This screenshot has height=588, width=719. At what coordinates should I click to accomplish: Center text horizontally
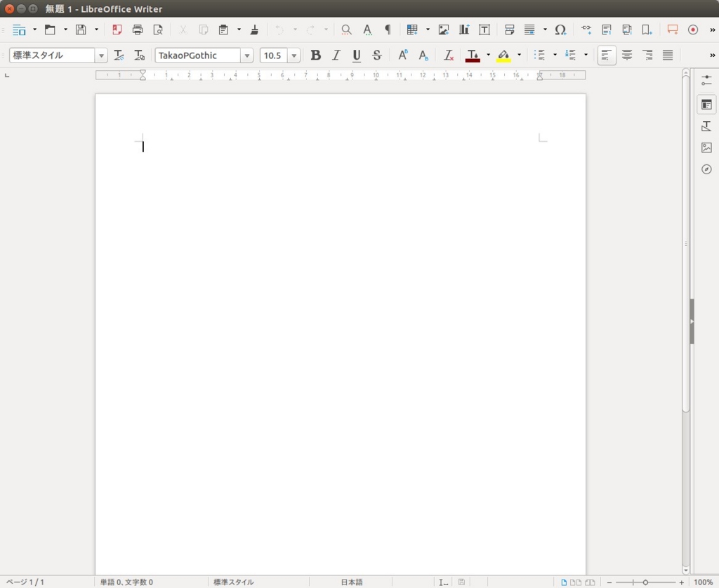(627, 55)
